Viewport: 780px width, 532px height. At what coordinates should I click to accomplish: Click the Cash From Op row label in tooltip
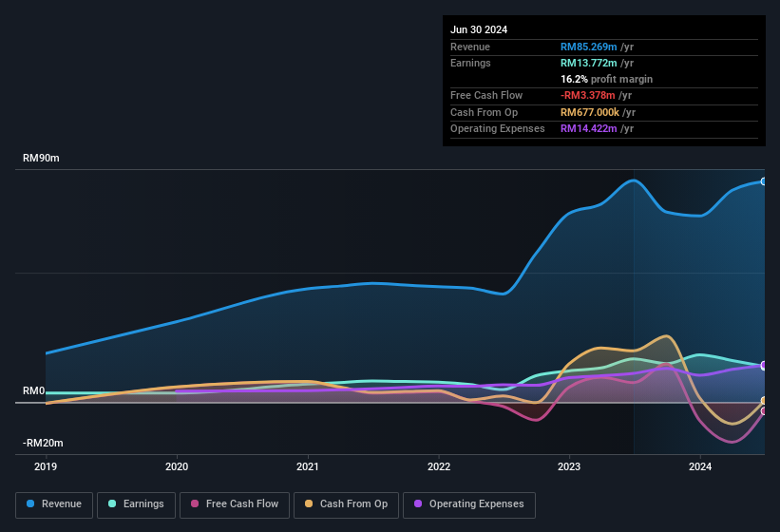(x=484, y=112)
